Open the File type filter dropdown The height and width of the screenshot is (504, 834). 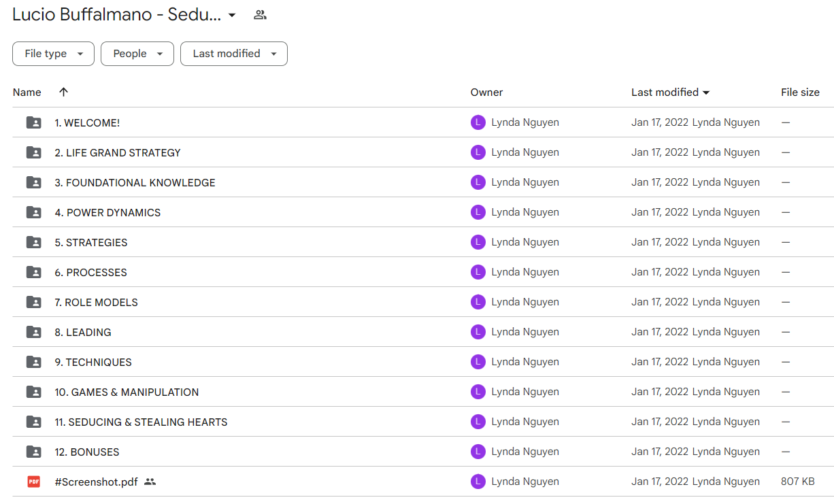pyautogui.click(x=53, y=54)
